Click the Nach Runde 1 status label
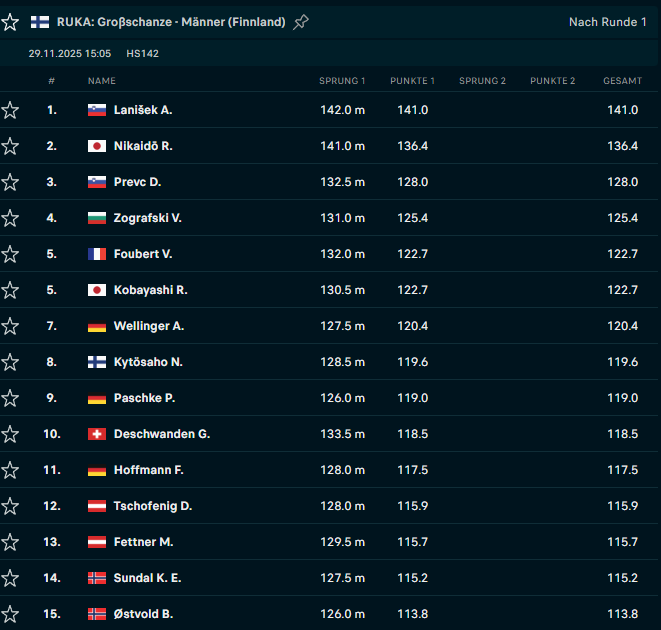This screenshot has height=630, width=661. (x=607, y=22)
